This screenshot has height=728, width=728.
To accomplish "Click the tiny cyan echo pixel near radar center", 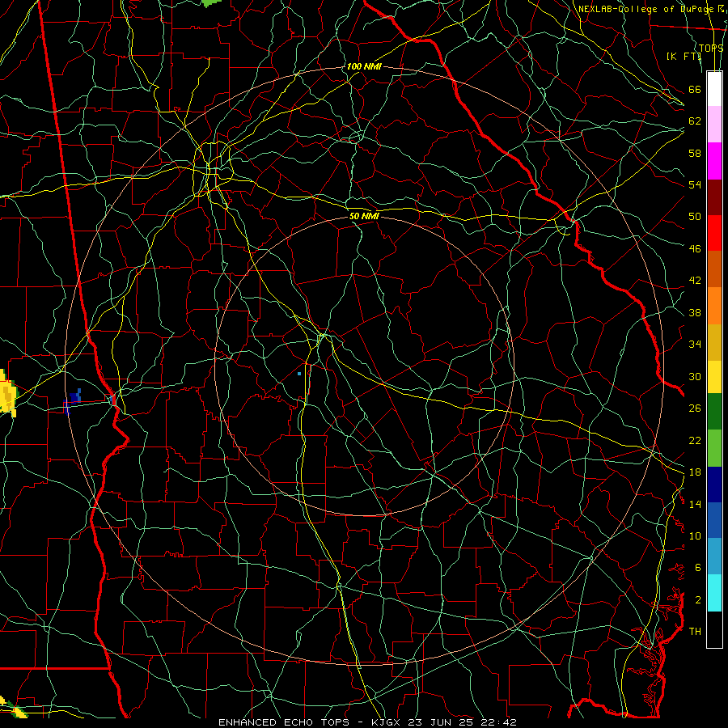I will pos(299,374).
